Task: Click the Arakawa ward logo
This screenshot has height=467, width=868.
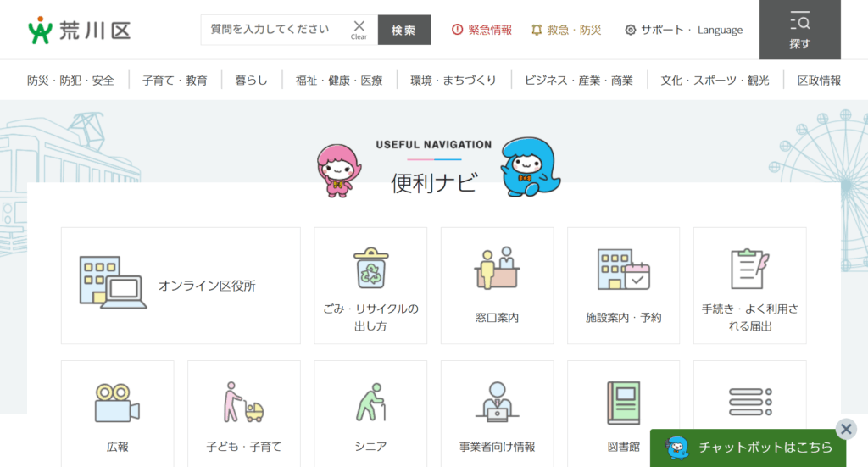Action: pyautogui.click(x=79, y=31)
